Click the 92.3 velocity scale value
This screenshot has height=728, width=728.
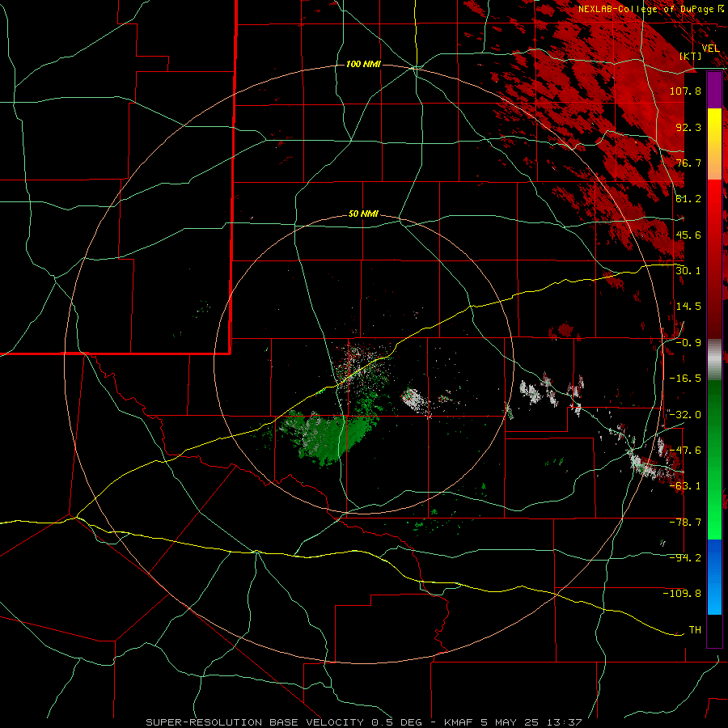(x=688, y=127)
